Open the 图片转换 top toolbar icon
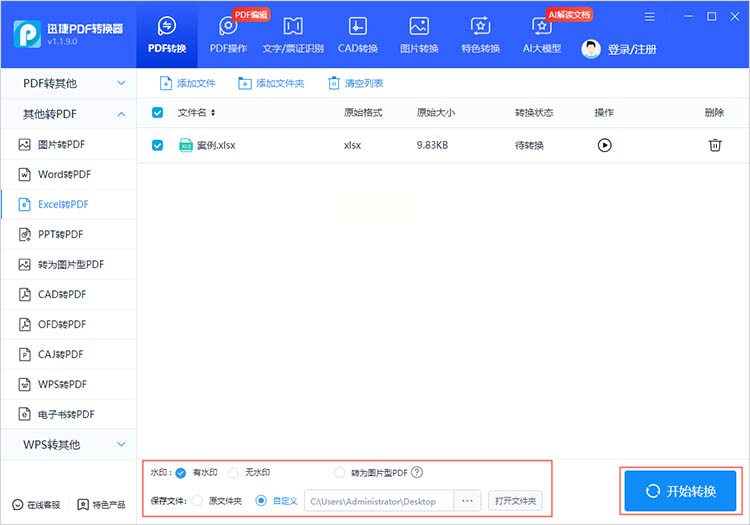 (x=419, y=27)
